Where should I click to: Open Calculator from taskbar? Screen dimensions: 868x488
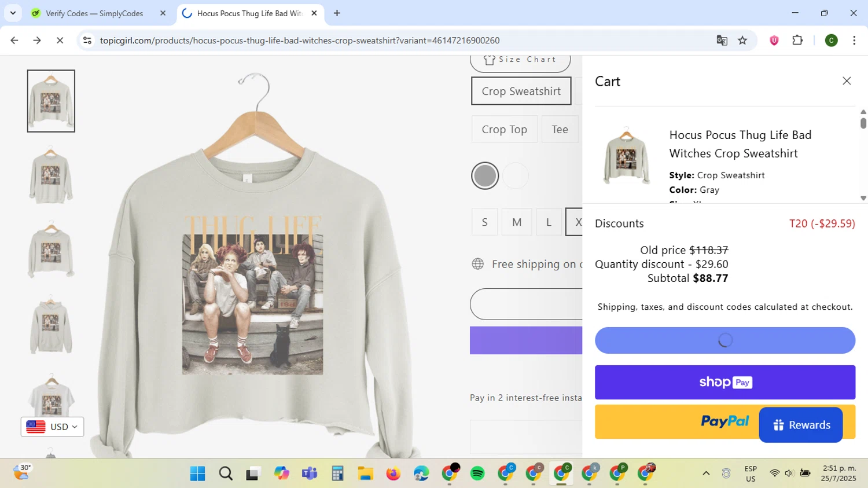click(337, 474)
